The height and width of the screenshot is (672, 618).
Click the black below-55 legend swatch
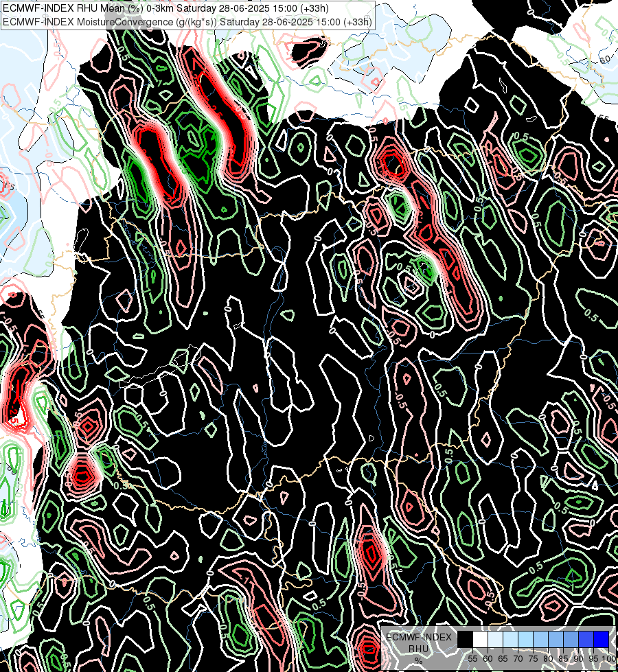tap(465, 640)
